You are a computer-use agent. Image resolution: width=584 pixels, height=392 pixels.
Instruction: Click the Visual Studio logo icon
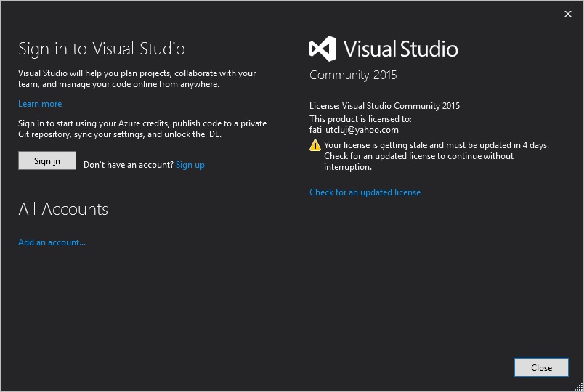click(x=323, y=49)
